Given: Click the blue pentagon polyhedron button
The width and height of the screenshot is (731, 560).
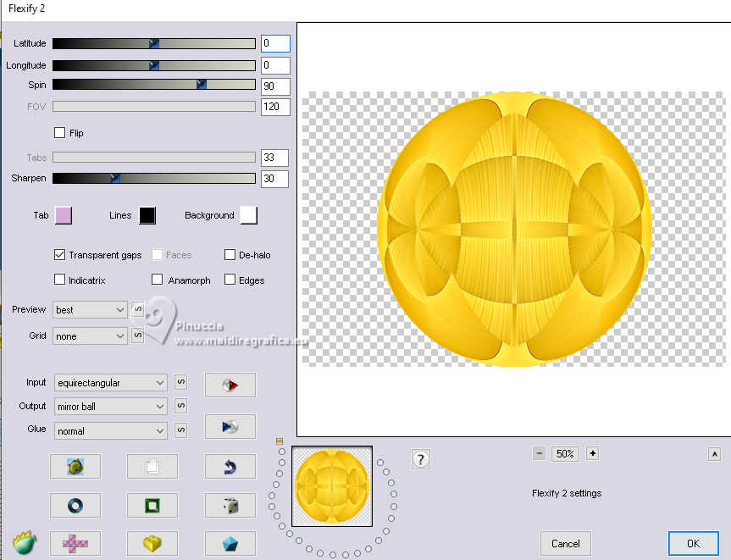Looking at the screenshot, I should tap(230, 543).
